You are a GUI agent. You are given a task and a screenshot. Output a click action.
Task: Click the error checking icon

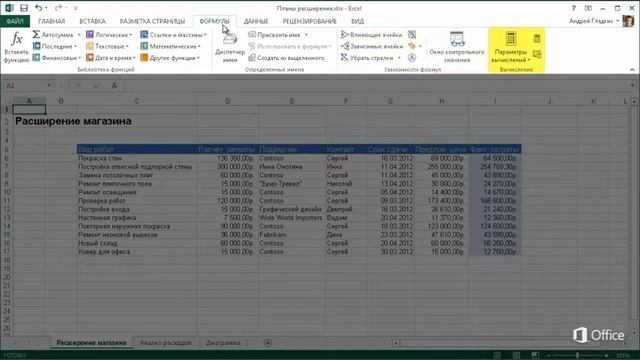point(412,46)
